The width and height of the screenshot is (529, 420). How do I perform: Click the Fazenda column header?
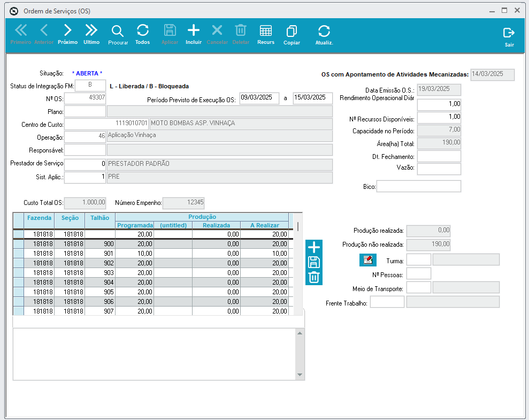[x=39, y=218]
